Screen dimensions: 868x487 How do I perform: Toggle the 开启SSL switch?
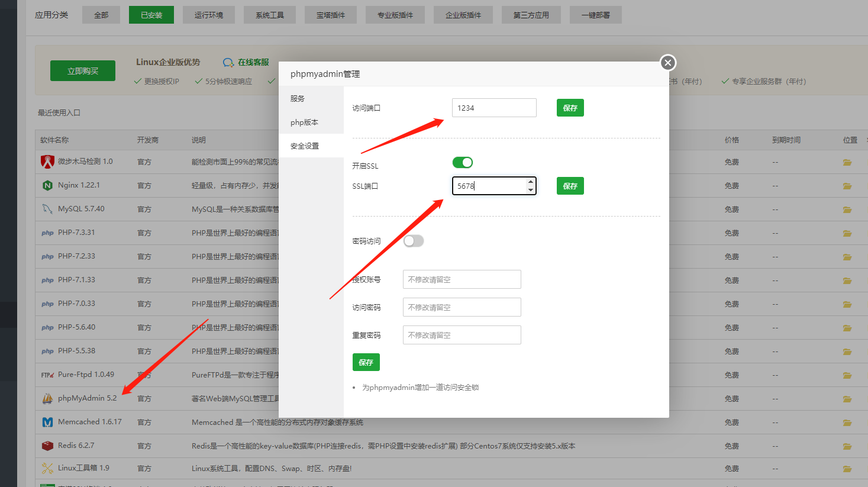pos(463,163)
